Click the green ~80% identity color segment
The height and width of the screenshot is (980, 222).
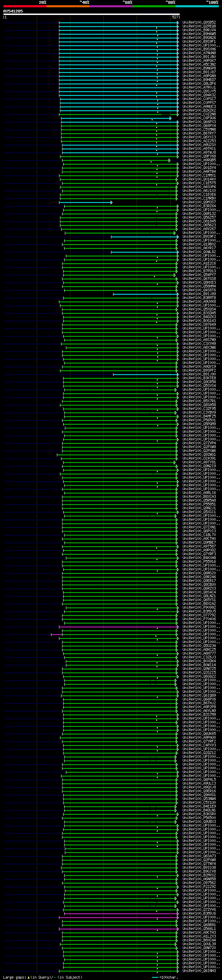(154, 6)
